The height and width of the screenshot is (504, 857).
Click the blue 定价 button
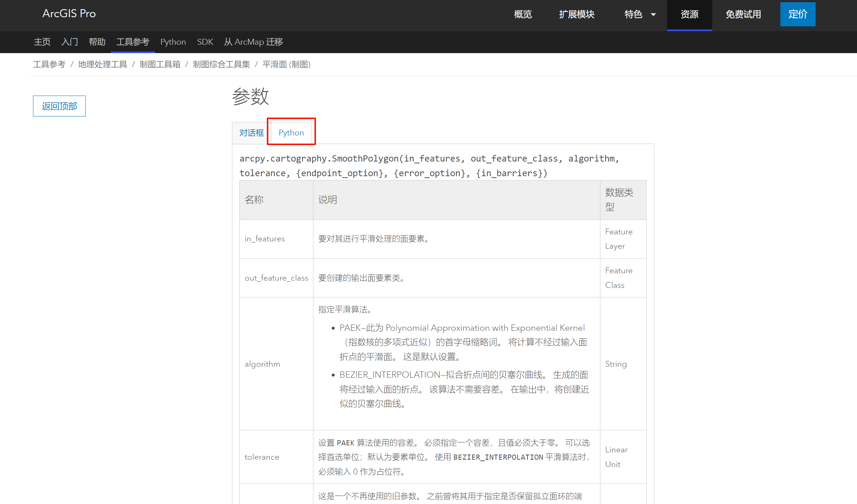pyautogui.click(x=798, y=14)
